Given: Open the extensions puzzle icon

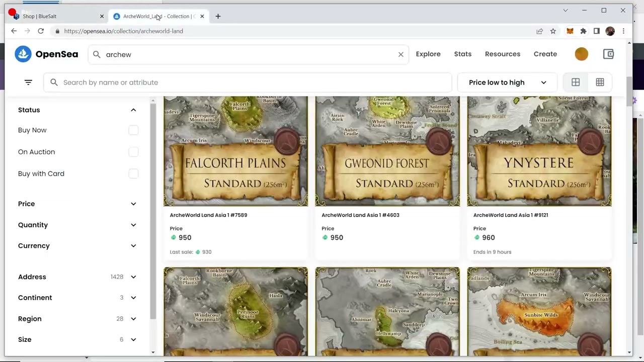Looking at the screenshot, I should (x=583, y=31).
